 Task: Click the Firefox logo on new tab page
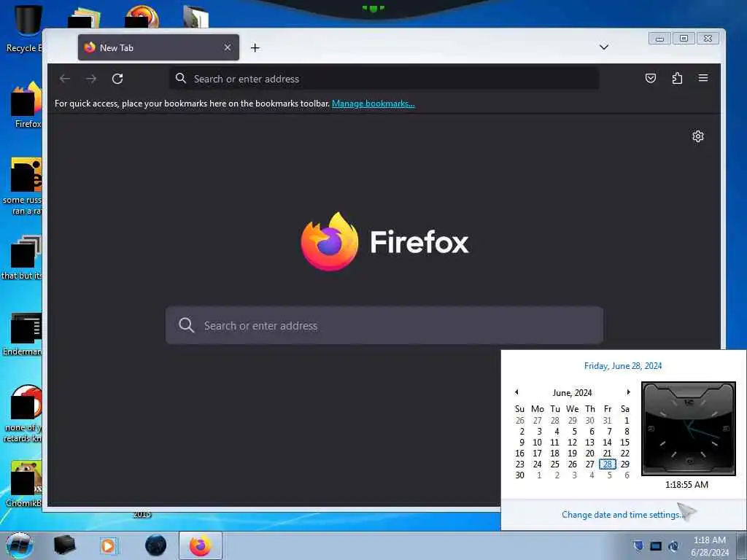(x=385, y=241)
